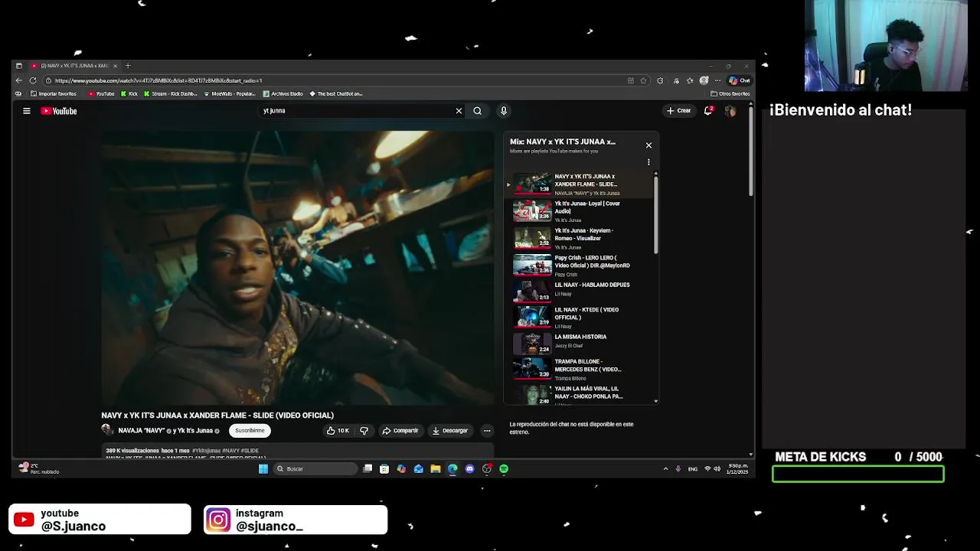Open the YouTube bookmark in favorites bar
Screen dimensions: 980x551
click(x=101, y=94)
